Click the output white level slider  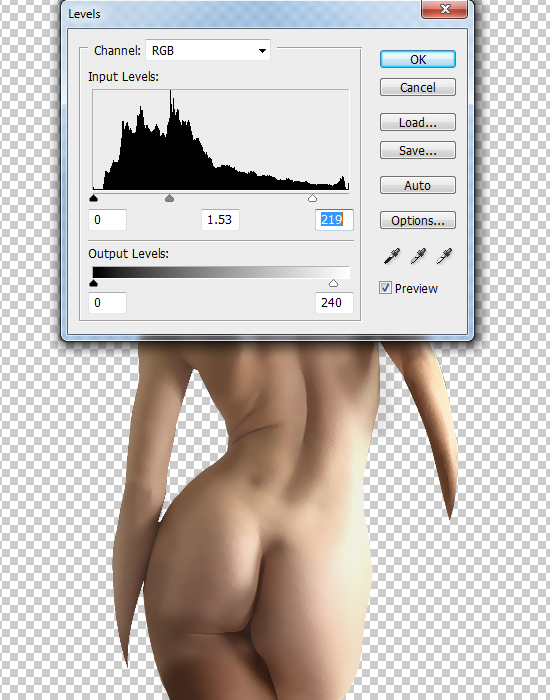pos(333,283)
